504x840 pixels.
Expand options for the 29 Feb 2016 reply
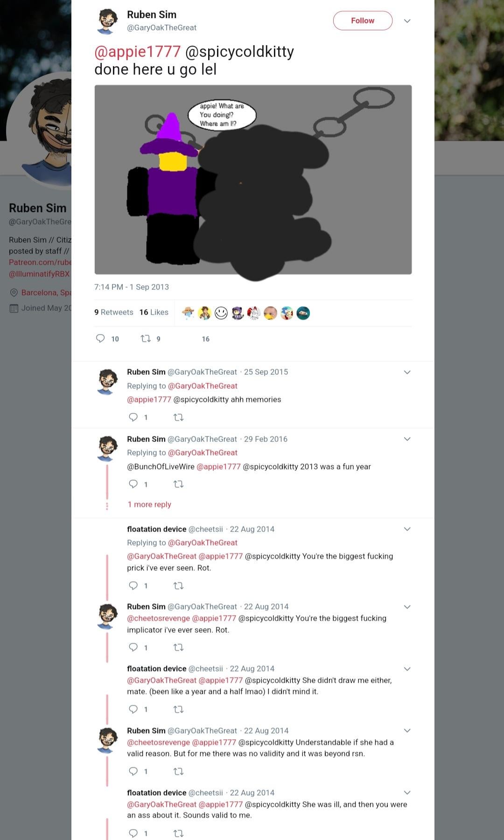coord(407,439)
